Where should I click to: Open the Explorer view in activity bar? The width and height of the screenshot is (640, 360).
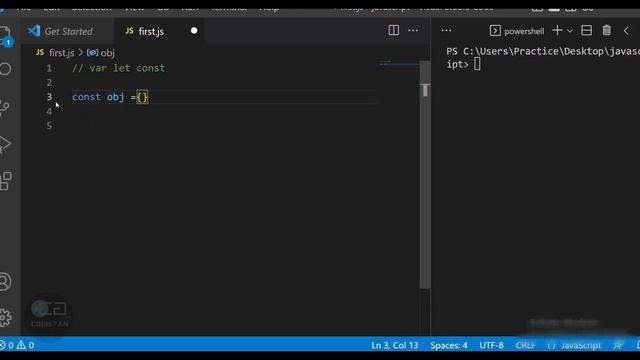pyautogui.click(x=5, y=35)
